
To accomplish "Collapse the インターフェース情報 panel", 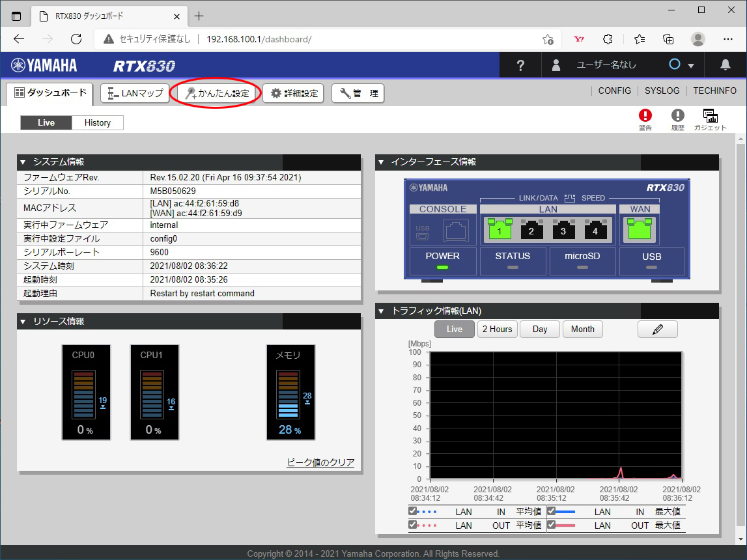I will (380, 162).
